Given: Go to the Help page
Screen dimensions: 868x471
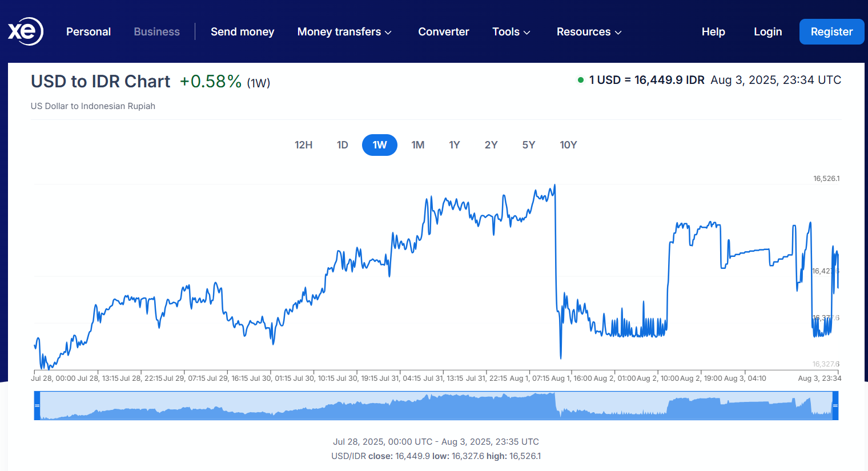Looking at the screenshot, I should tap(713, 32).
